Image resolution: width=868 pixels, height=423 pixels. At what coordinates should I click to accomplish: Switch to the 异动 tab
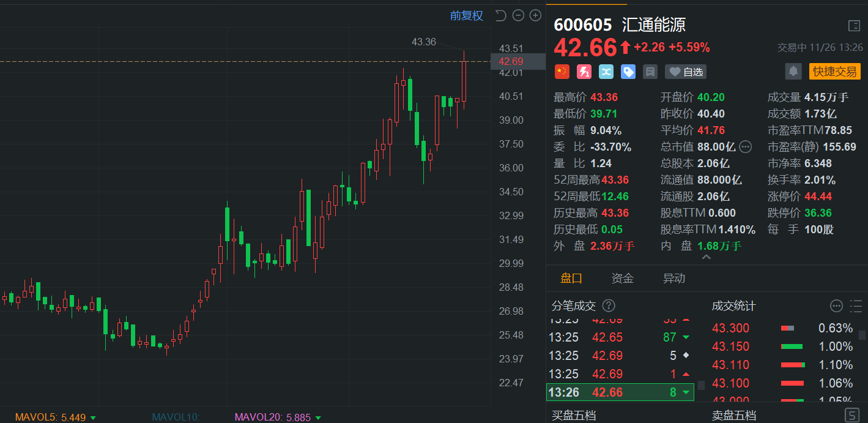(673, 279)
